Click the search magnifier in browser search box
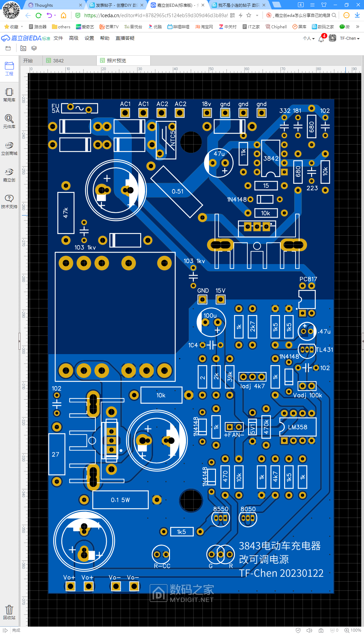 tap(334, 15)
